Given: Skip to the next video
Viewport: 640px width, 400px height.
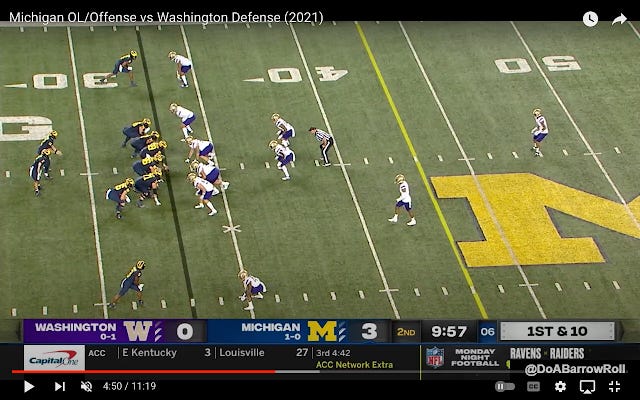Looking at the screenshot, I should click(x=60, y=386).
